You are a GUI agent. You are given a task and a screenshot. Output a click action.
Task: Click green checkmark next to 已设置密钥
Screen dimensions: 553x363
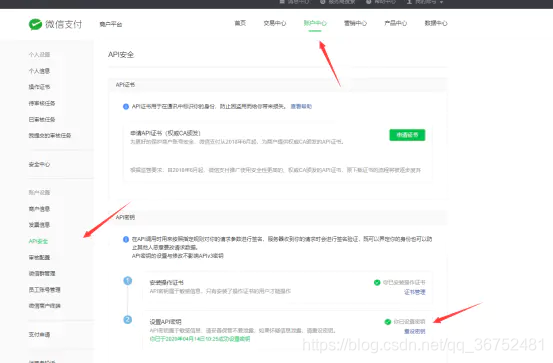388,322
